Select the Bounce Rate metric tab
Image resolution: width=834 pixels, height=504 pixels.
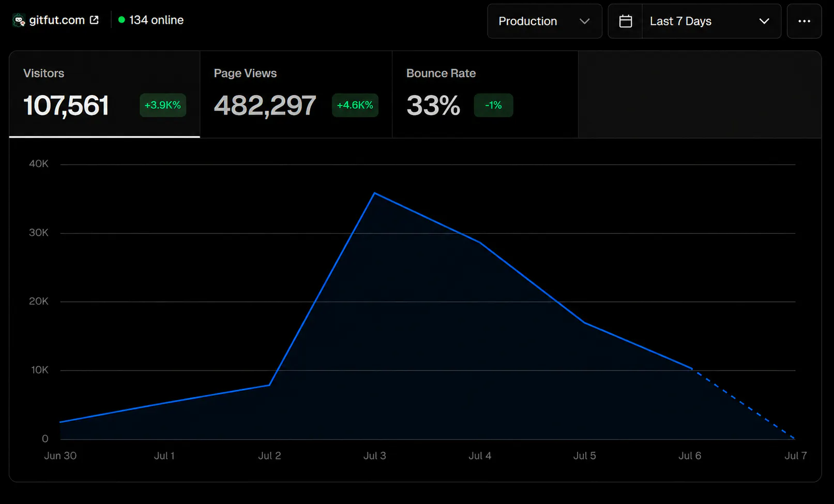click(485, 94)
